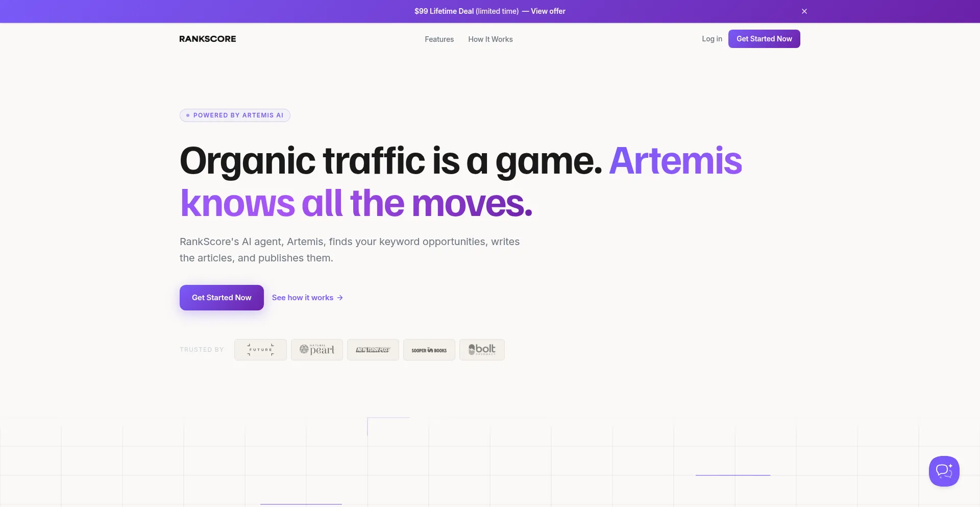The width and height of the screenshot is (980, 507).
Task: Go to How It Works section
Action: click(x=491, y=39)
